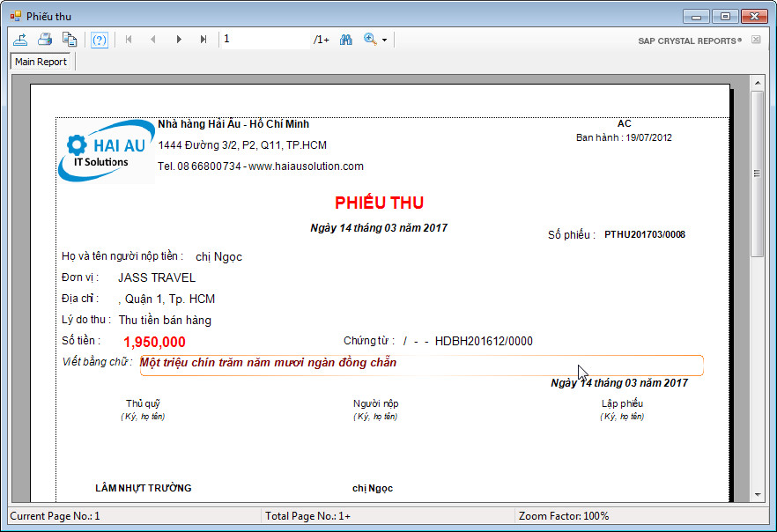
Task: Click the amount 1,950,000
Action: point(154,342)
